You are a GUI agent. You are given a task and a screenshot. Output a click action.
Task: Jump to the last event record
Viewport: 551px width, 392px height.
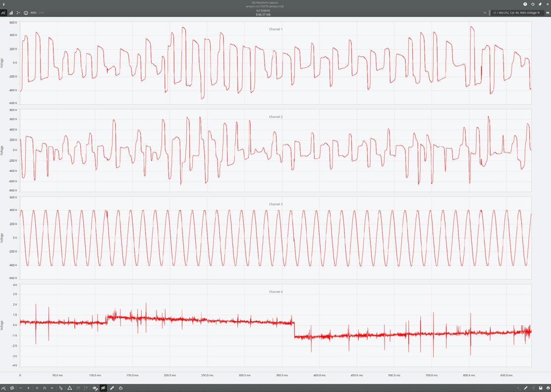coord(548,13)
